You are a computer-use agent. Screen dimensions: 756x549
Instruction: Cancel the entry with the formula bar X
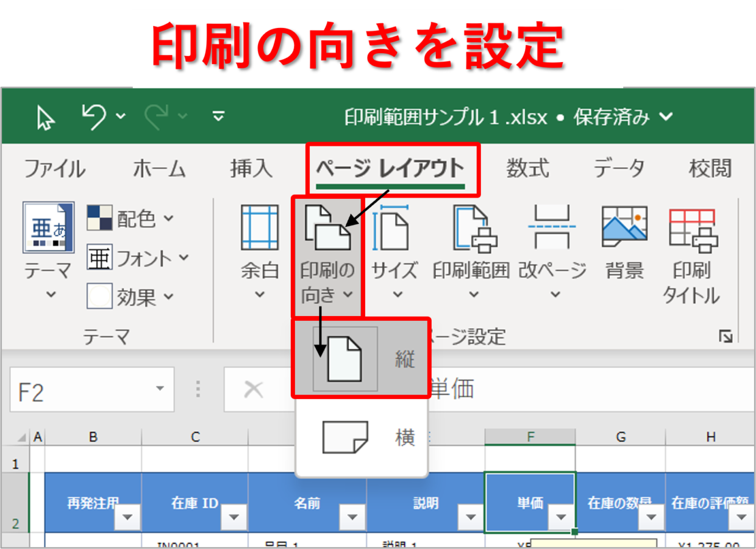tap(253, 389)
